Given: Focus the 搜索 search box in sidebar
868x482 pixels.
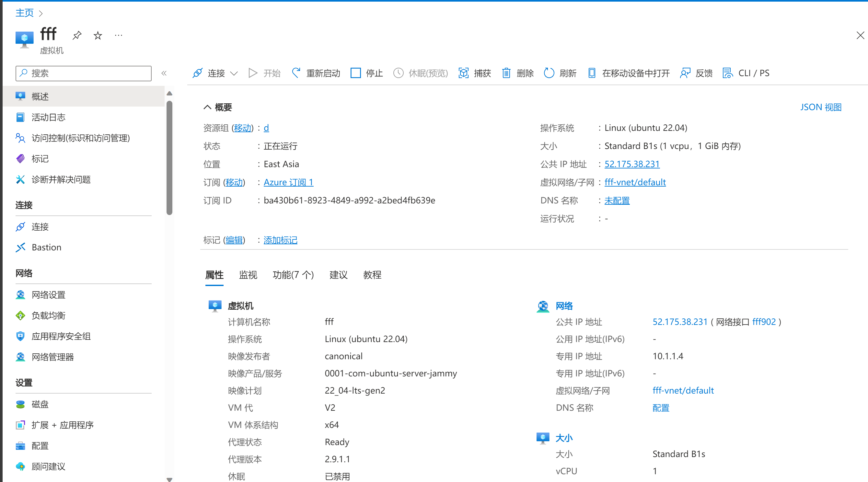Looking at the screenshot, I should 84,73.
